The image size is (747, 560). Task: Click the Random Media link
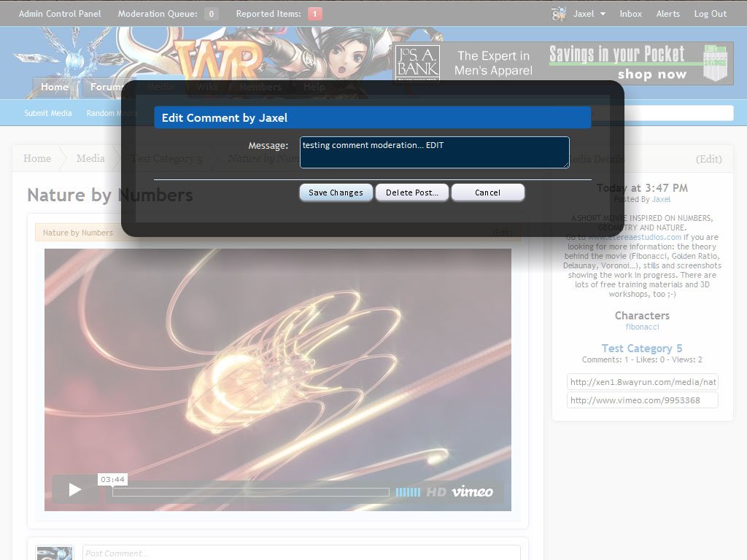pyautogui.click(x=112, y=113)
